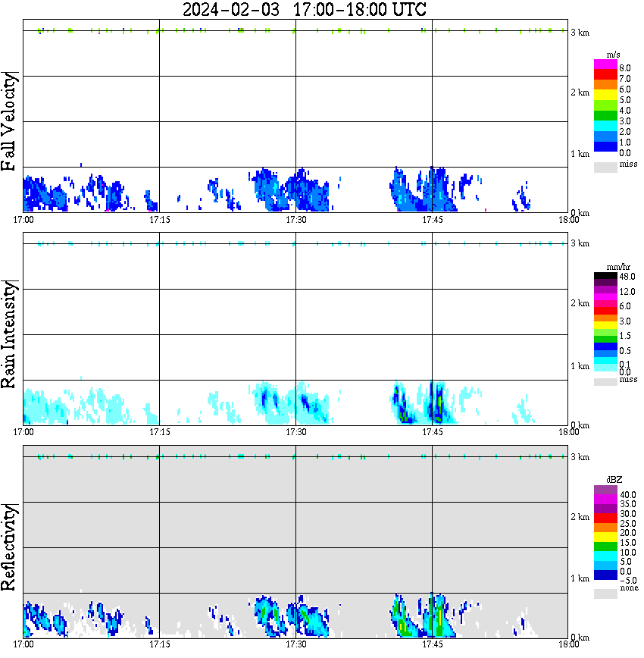Click the gray 'miss' swatch in the m/s legend

point(605,167)
